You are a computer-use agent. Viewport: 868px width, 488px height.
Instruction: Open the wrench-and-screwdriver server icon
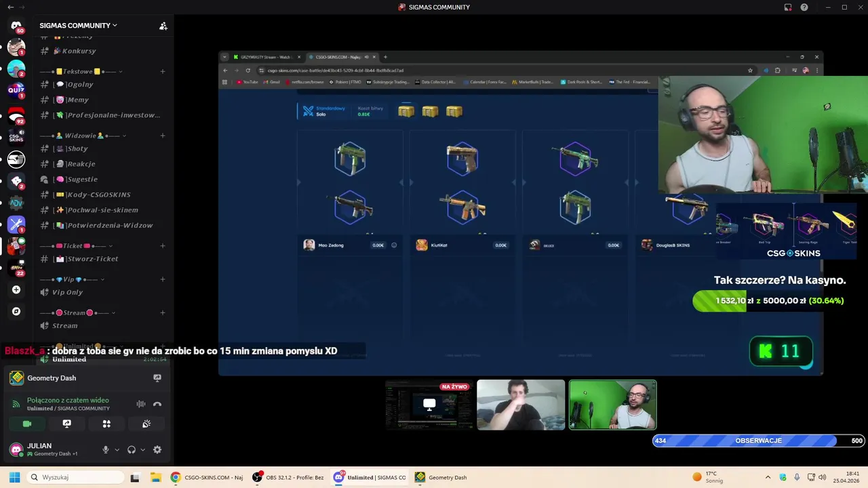(x=16, y=224)
